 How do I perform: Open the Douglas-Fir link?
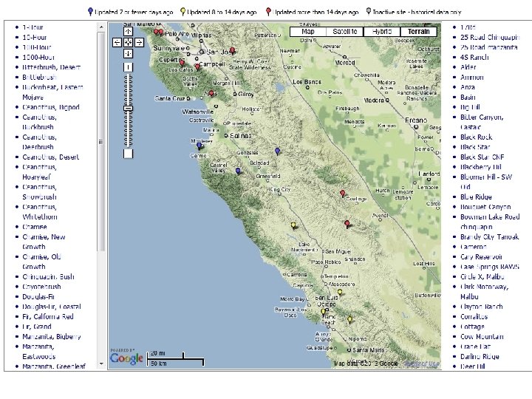38,296
